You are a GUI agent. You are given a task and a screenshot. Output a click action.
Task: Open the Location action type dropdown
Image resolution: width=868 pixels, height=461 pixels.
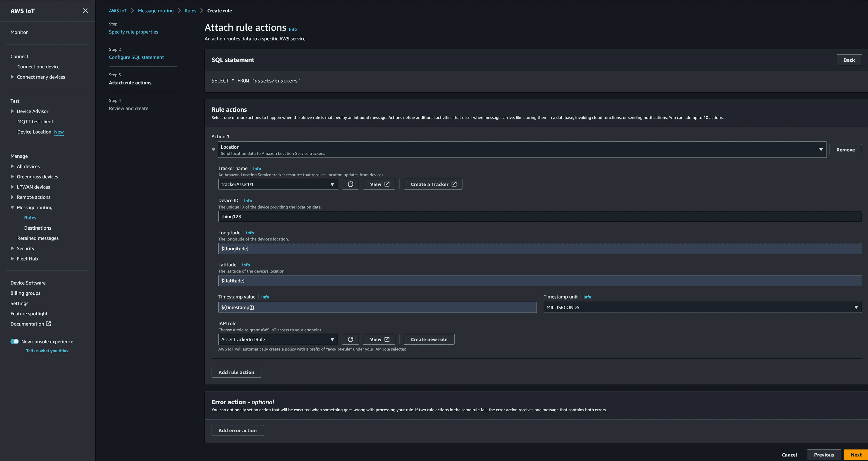522,150
